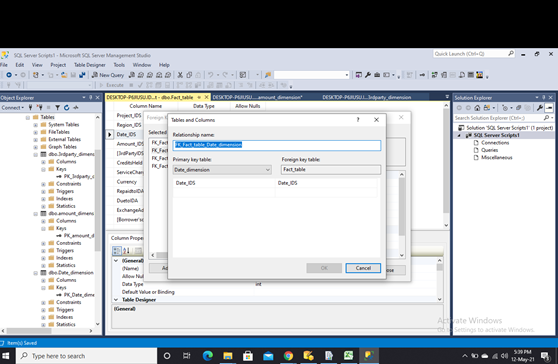This screenshot has width=558, height=364.
Task: Click the Relationship name input field
Action: (277, 145)
